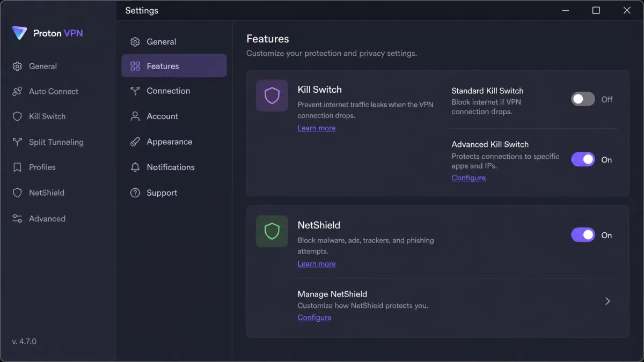
Task: Click Learn more under Kill Switch
Action: (x=317, y=128)
